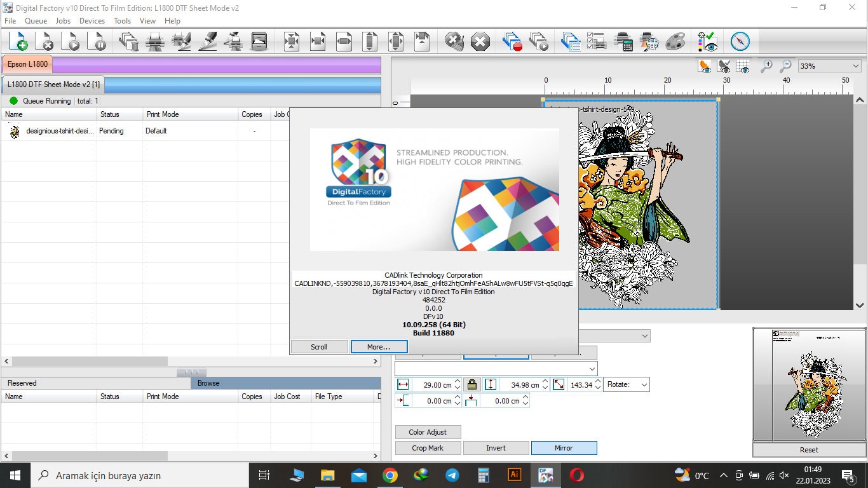Open Telegram from the taskbar

point(452,475)
